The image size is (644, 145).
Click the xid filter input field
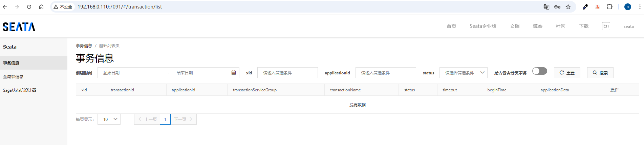[x=287, y=73]
